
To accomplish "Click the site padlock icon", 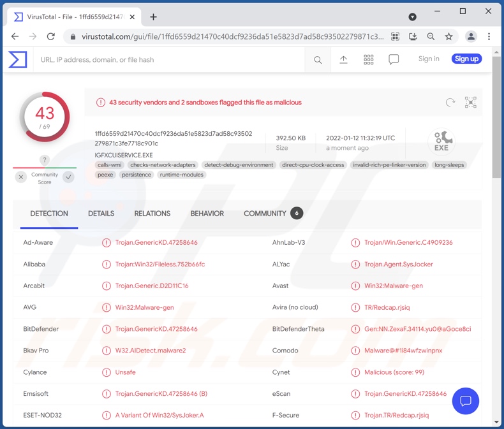I will (x=73, y=37).
